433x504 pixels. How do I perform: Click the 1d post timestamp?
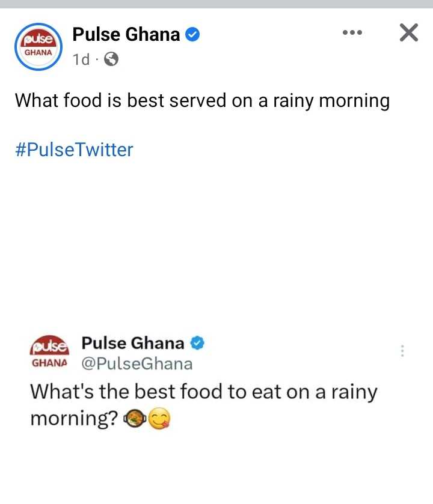[x=81, y=59]
